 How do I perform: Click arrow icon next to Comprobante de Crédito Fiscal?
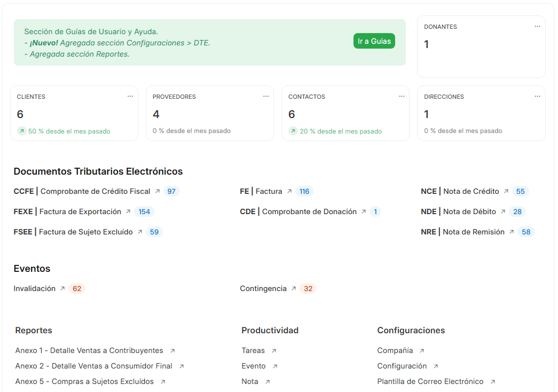pos(158,191)
